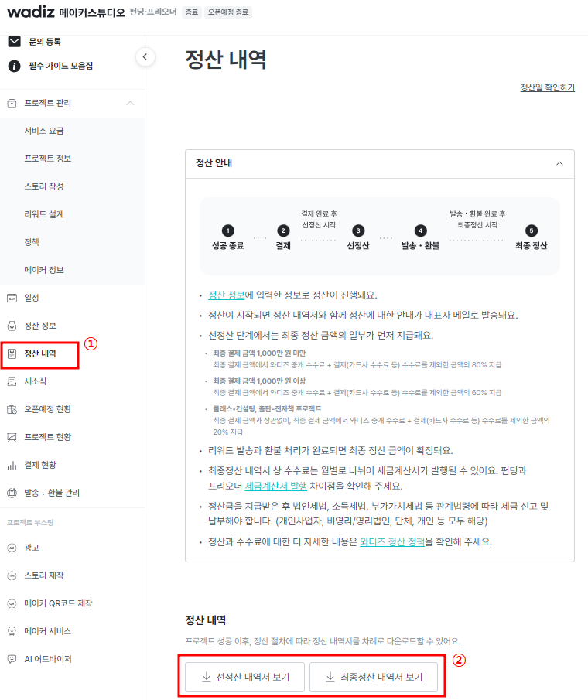
Task: Click the 메이커 QR코드 제작 icon
Action: pos(12,603)
